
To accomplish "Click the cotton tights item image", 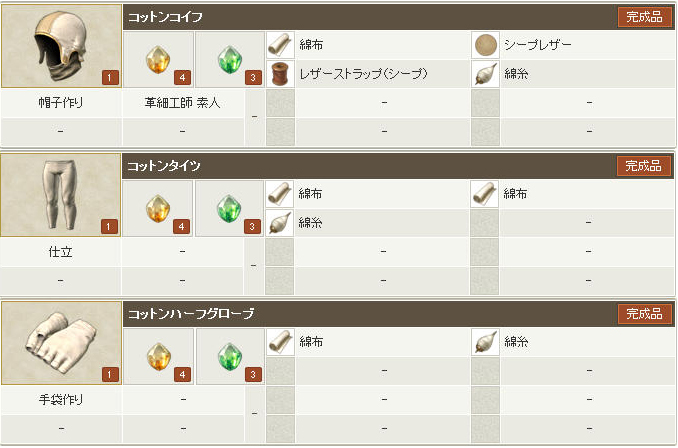I will pos(61,195).
